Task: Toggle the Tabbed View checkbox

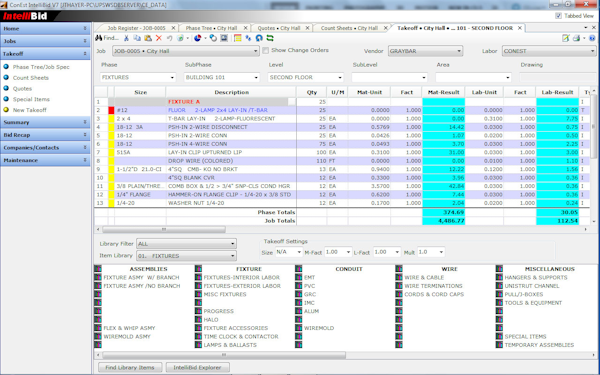Action: [558, 16]
